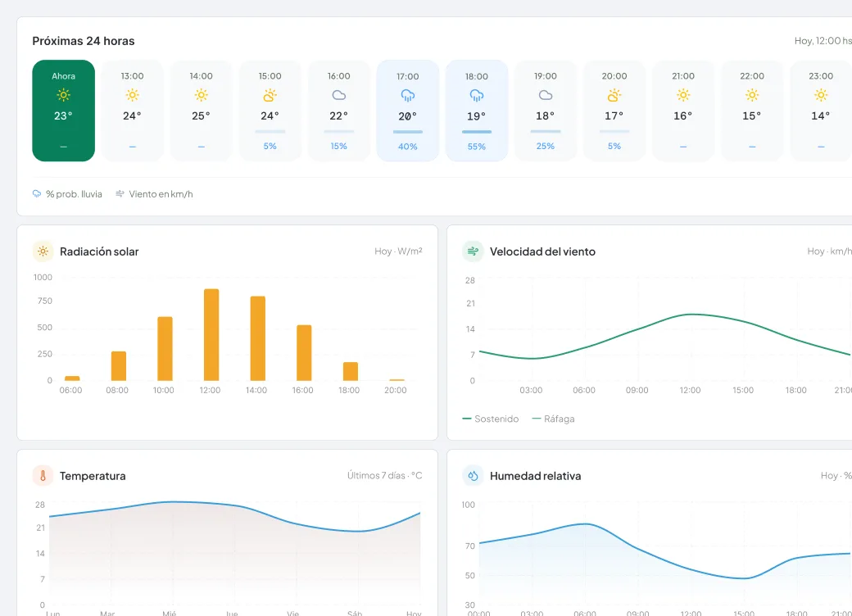Click the partly cloudy icon at 15:00
Viewport: 852px width, 616px height.
tap(270, 95)
